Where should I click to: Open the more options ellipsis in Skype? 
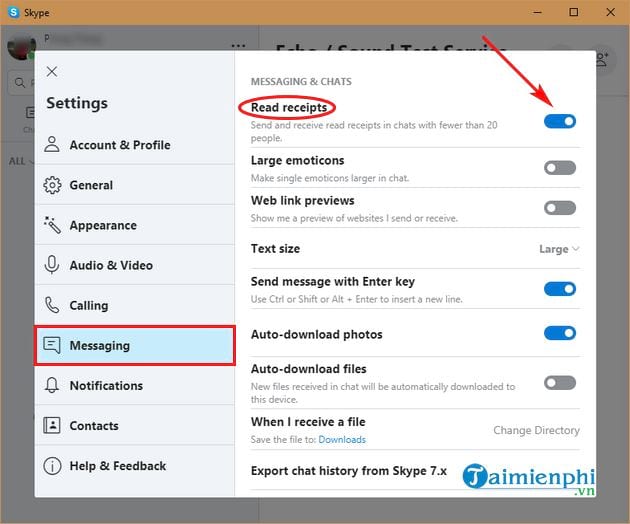pos(238,47)
